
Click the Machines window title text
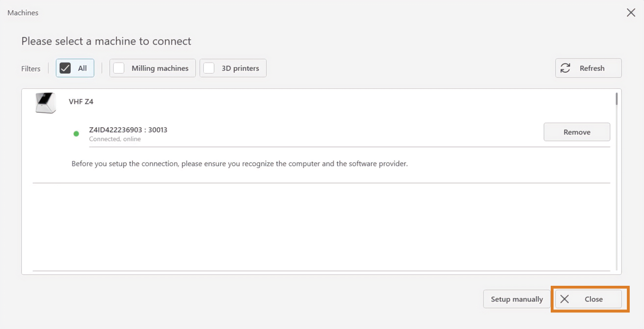coord(23,13)
